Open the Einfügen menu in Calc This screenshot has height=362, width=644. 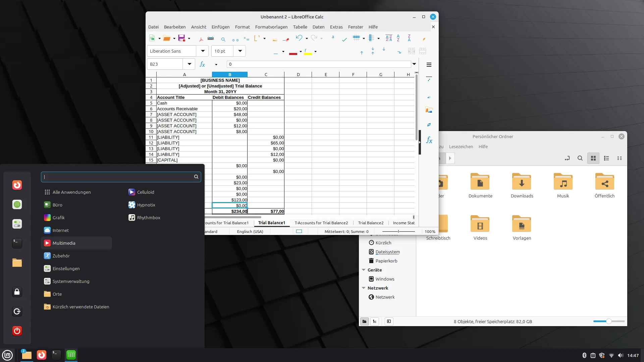click(220, 27)
